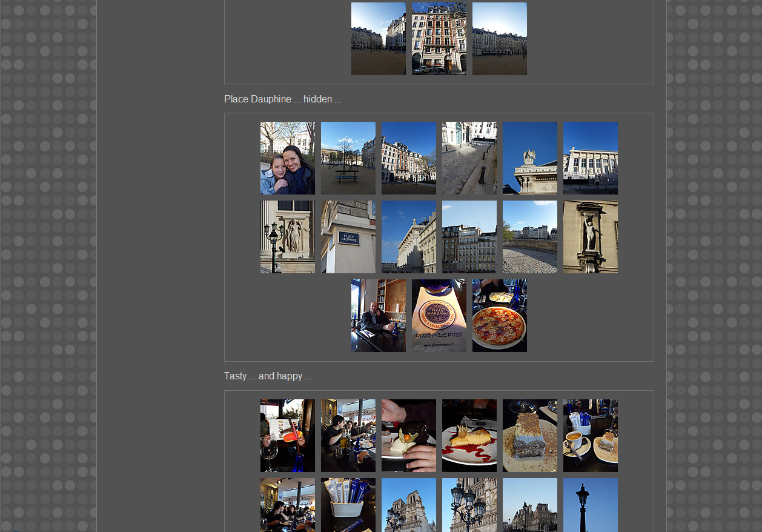762x532 pixels.
Task: Click the person holding menu with wine glass
Action: click(287, 436)
